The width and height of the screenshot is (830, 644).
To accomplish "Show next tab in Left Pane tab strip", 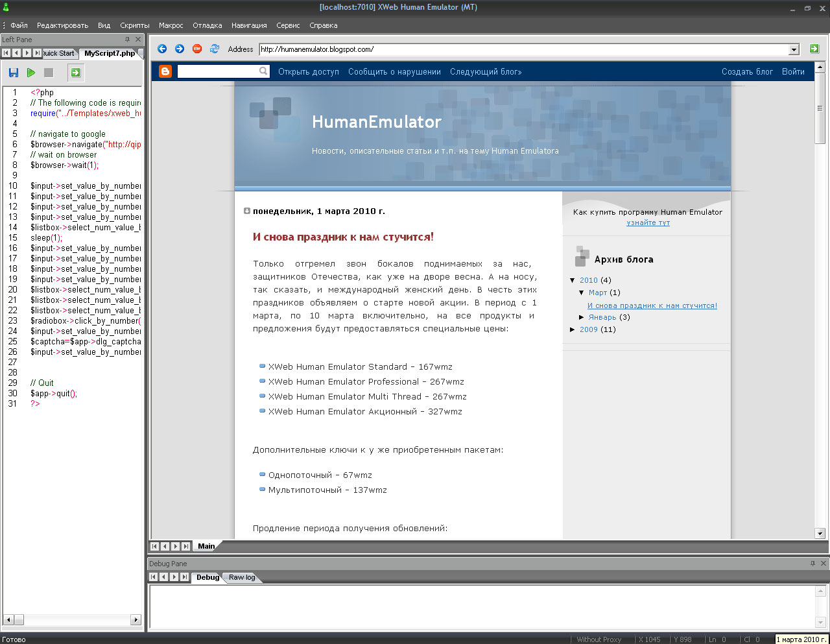I will [x=27, y=53].
